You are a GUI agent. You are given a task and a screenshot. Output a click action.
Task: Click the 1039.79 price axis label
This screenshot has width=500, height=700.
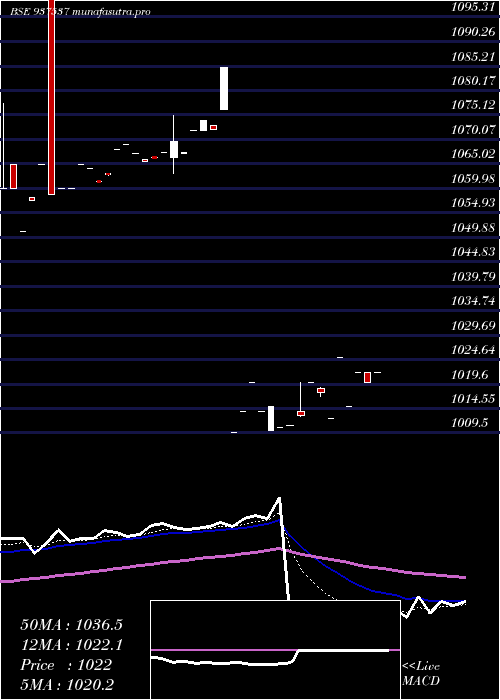(x=472, y=277)
